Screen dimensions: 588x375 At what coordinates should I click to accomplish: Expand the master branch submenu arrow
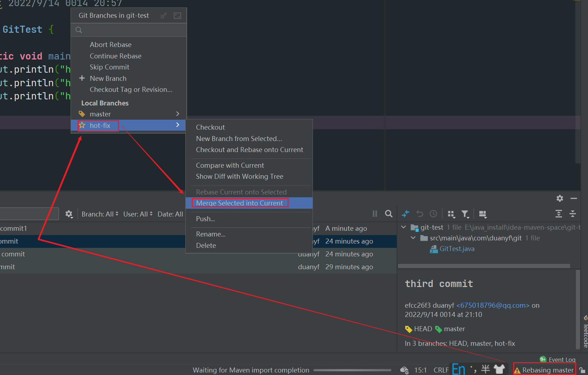(x=178, y=114)
